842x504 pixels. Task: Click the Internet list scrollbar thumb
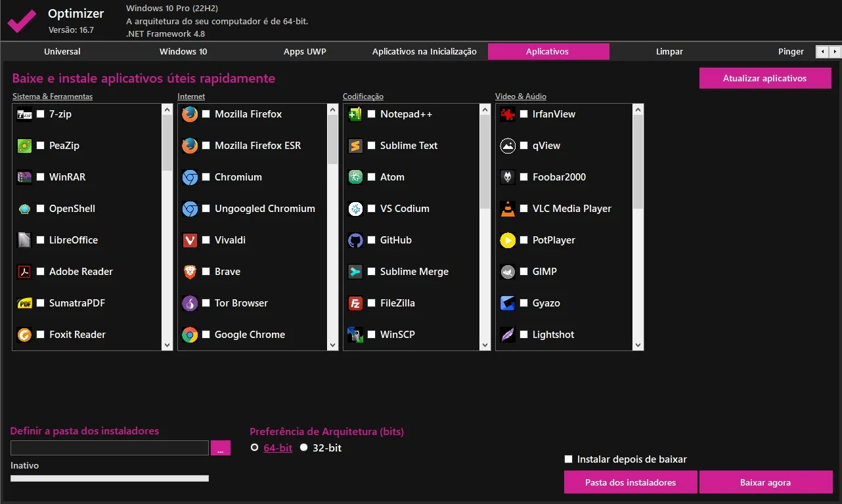click(x=332, y=140)
